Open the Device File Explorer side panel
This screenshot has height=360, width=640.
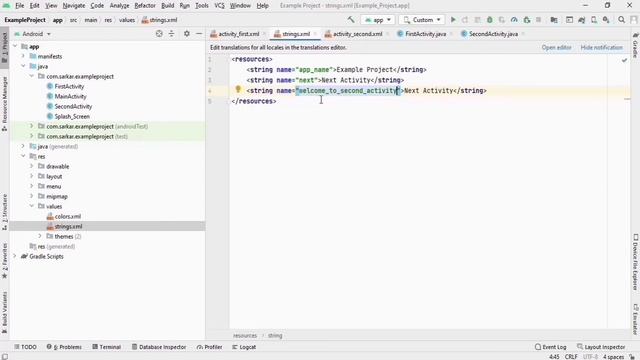tap(635, 262)
